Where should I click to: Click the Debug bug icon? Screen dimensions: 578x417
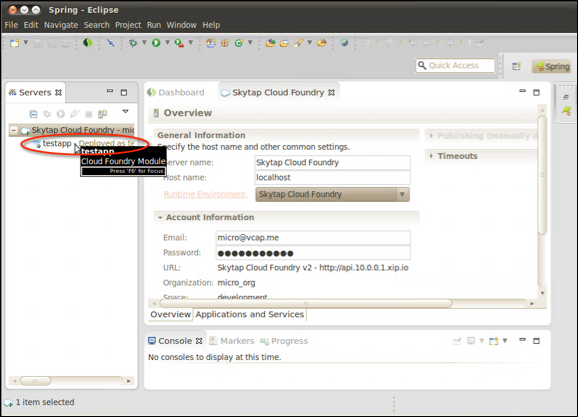[133, 43]
